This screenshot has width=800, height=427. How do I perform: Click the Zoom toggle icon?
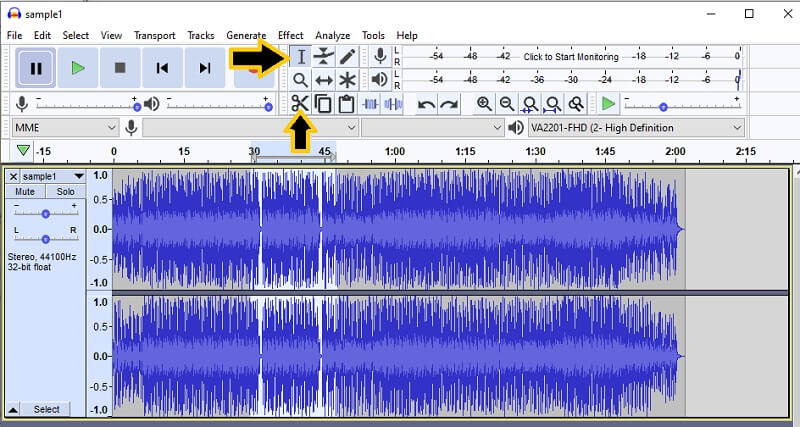pos(576,104)
